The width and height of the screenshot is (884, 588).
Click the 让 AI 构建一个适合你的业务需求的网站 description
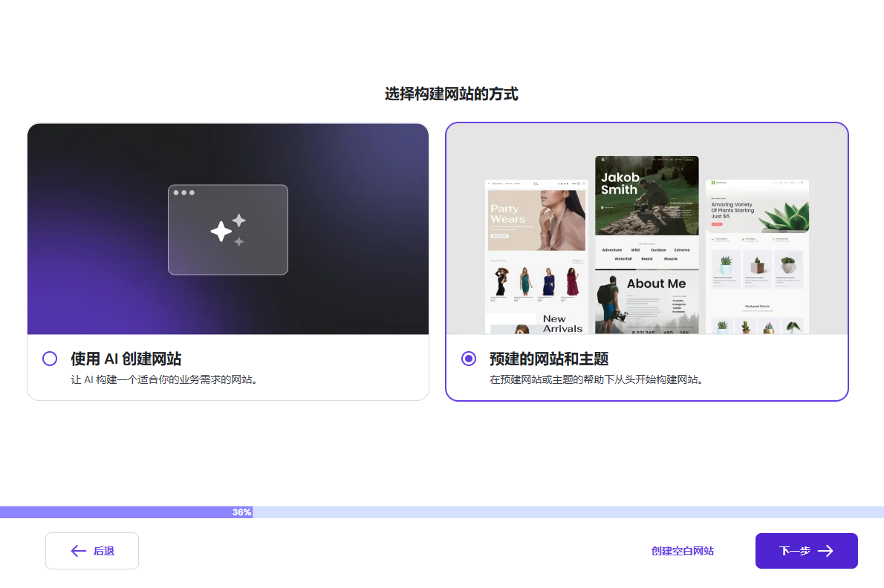(164, 379)
